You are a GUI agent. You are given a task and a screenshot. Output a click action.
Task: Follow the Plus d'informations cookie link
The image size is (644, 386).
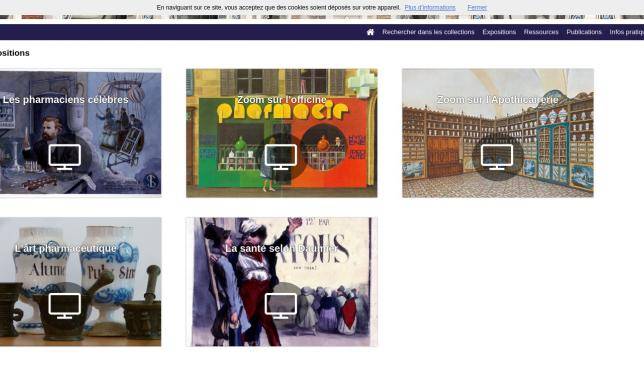[x=430, y=7]
